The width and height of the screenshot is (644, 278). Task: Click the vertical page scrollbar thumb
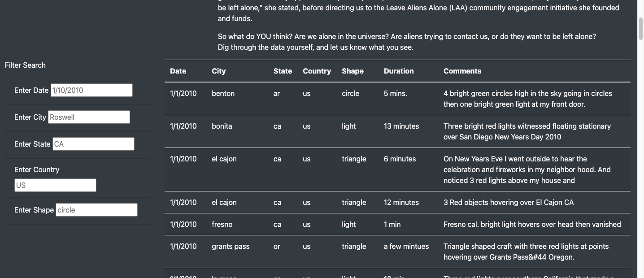coord(640,30)
